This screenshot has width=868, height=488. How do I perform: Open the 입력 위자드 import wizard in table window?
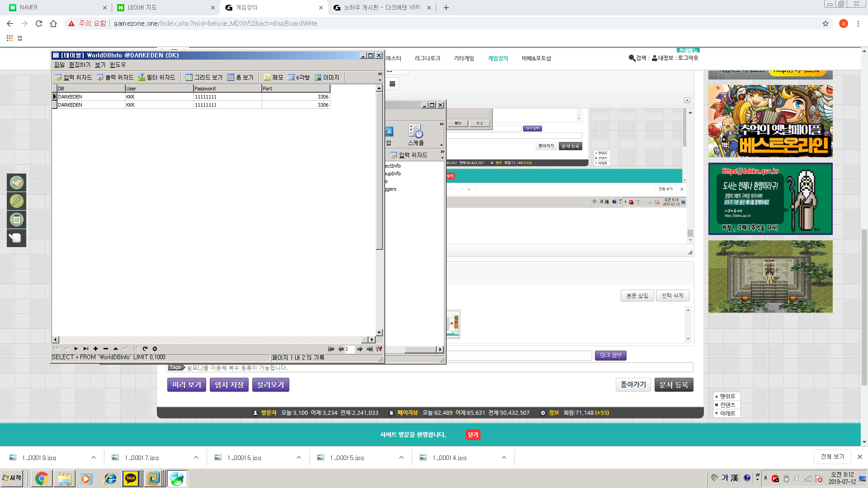[x=73, y=77]
